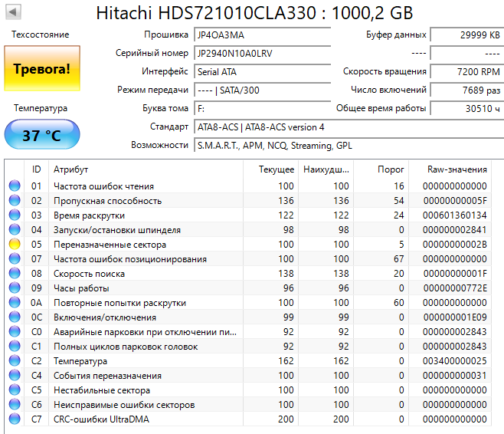Click the 37 °C temperature button
Screen dimensions: 504x434
[42, 134]
